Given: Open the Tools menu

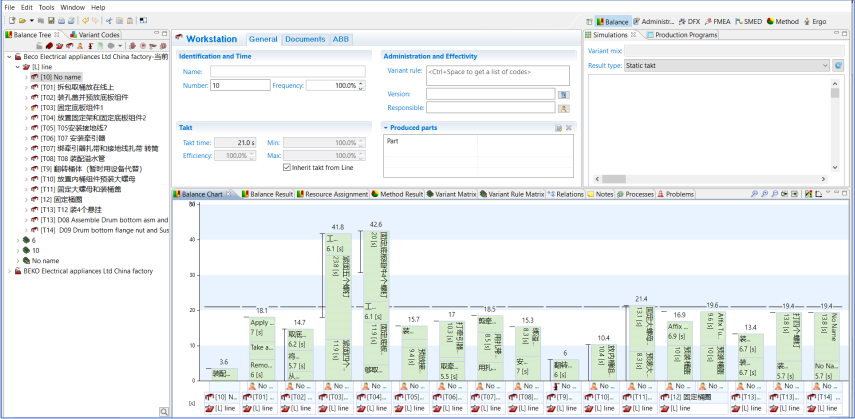Looking at the screenshot, I should [46, 7].
